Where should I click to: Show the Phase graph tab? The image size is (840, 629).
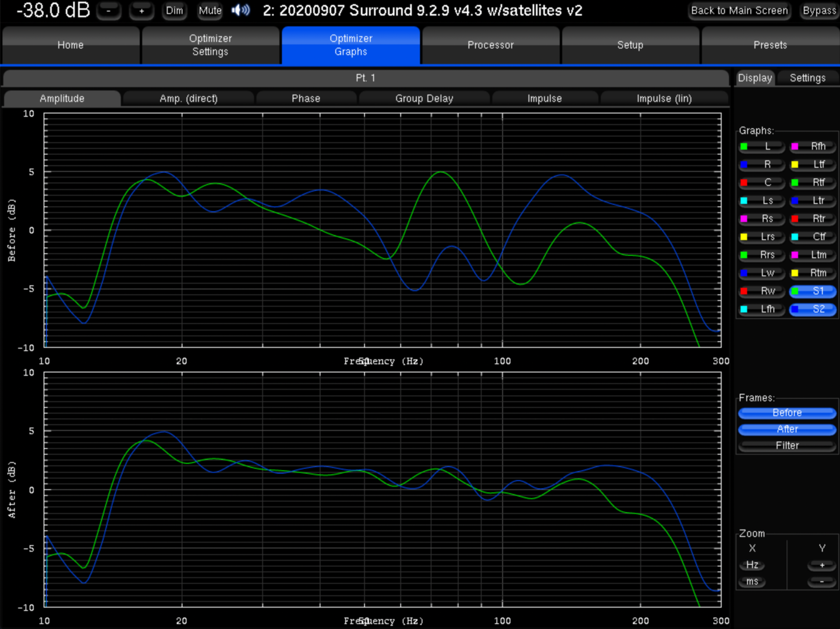tap(306, 98)
